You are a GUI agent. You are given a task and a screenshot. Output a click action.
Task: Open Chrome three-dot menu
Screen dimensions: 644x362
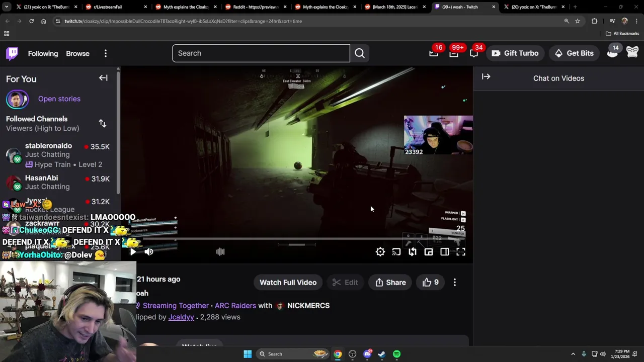pos(637,21)
